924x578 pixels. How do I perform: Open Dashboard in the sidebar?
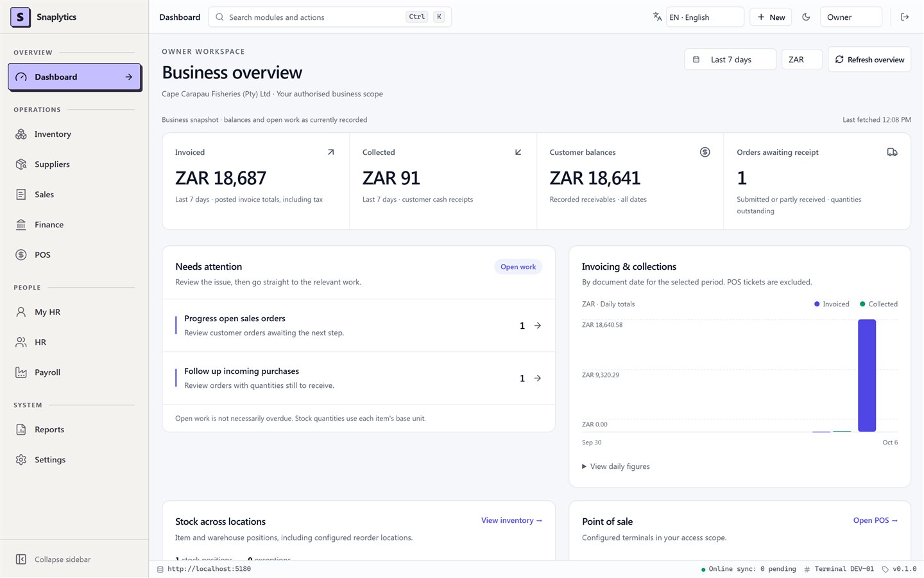(x=74, y=77)
